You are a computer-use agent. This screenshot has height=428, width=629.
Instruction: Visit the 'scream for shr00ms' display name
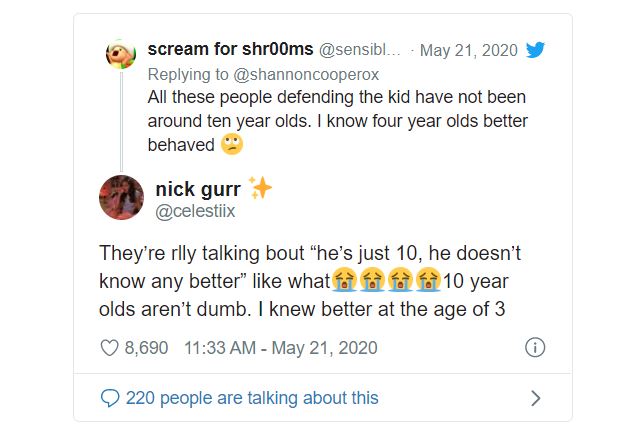point(230,50)
